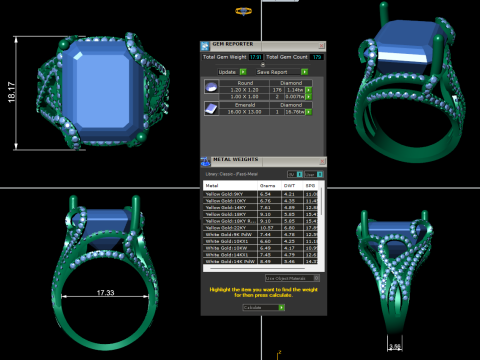The height and width of the screenshot is (360, 480).
Task: Click the Gem Reporter panel logo icon
Action: [205, 46]
